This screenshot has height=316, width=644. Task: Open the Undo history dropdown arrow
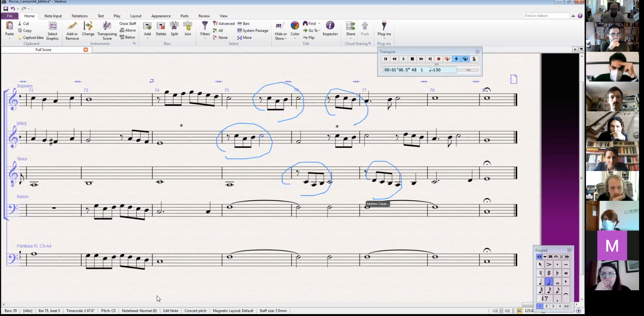[18, 9]
